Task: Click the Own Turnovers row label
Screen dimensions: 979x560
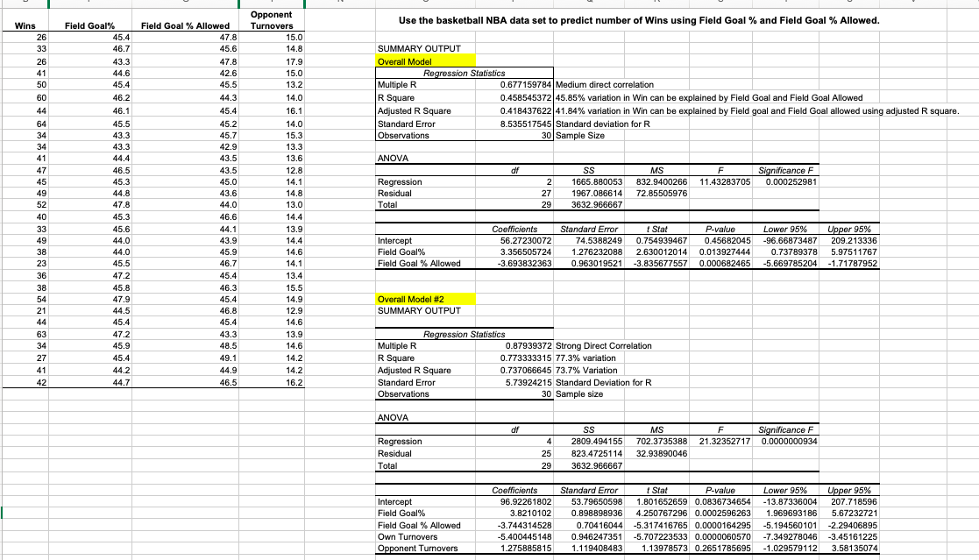Action: tap(407, 537)
